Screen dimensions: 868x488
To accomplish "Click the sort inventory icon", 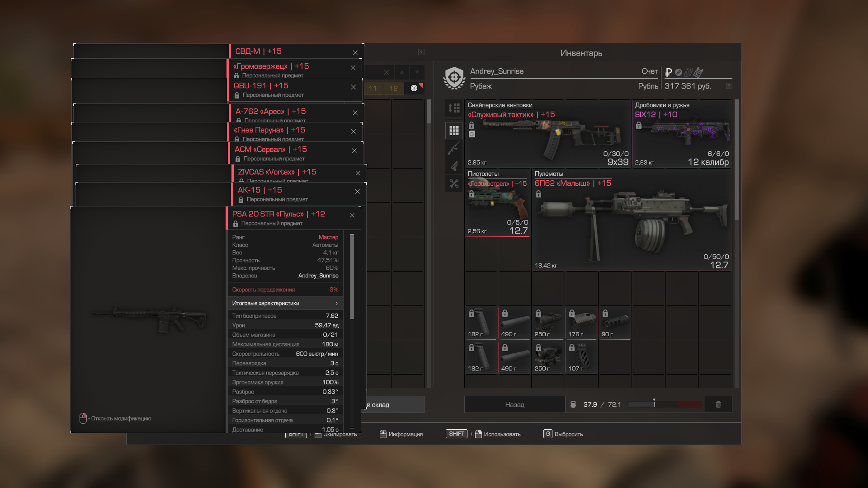I will [454, 108].
